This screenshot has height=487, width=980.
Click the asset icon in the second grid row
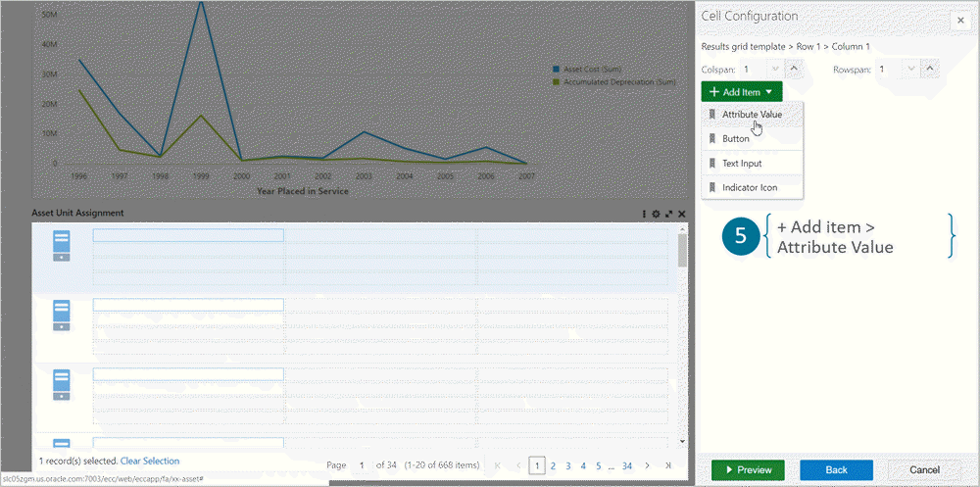pos(61,316)
